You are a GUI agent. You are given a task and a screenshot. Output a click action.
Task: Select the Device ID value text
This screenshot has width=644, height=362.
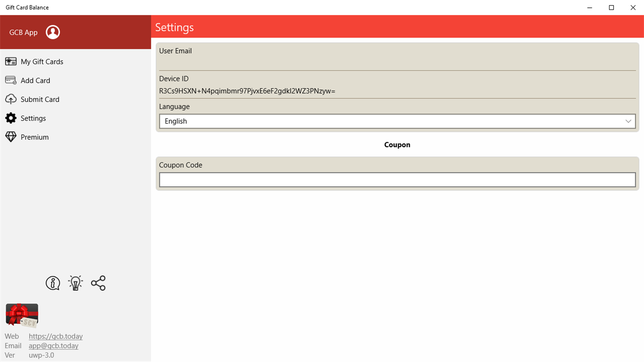coord(247,91)
